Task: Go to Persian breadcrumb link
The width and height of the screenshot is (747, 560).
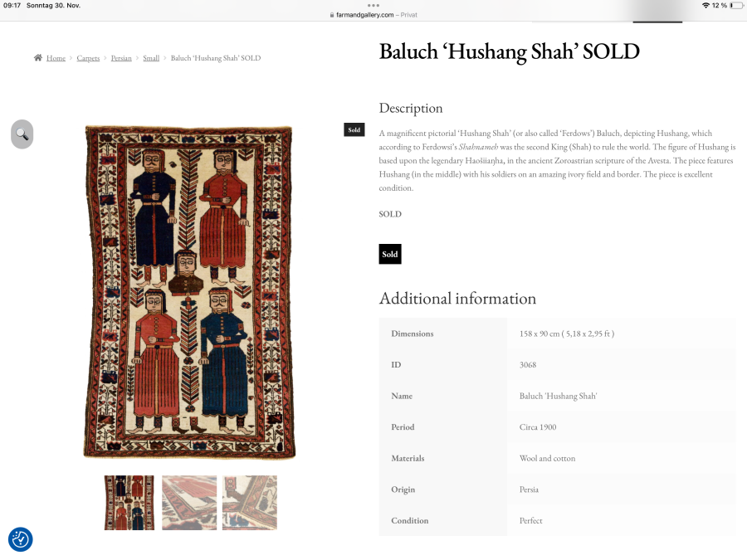Action: (x=121, y=58)
